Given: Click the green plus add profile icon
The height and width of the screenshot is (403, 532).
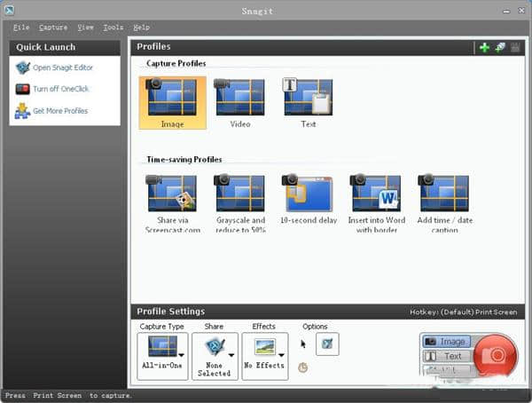Looking at the screenshot, I should coord(484,47).
